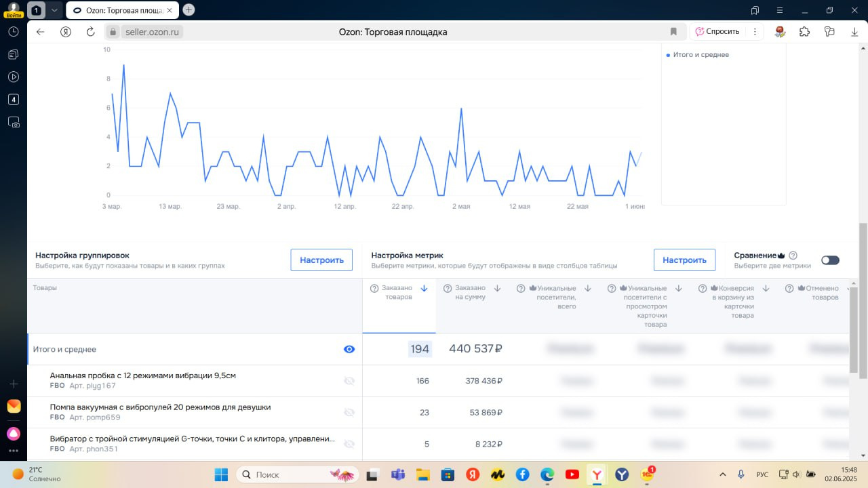Click the Спросить assistant button
This screenshot has width=868, height=488.
coord(717,32)
